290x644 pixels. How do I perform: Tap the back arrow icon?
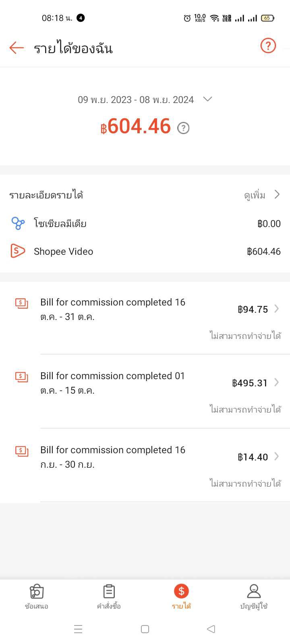click(x=17, y=47)
